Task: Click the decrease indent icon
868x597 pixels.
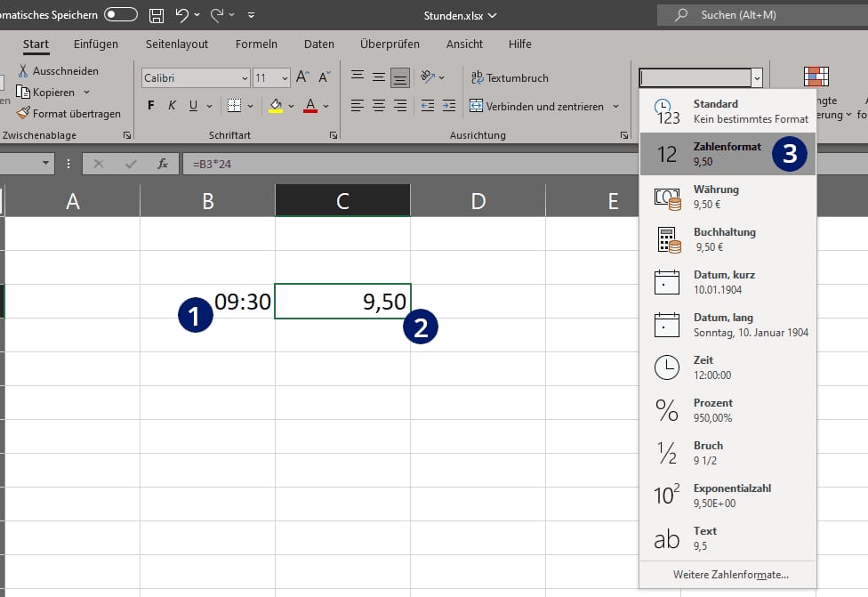Action: point(428,105)
